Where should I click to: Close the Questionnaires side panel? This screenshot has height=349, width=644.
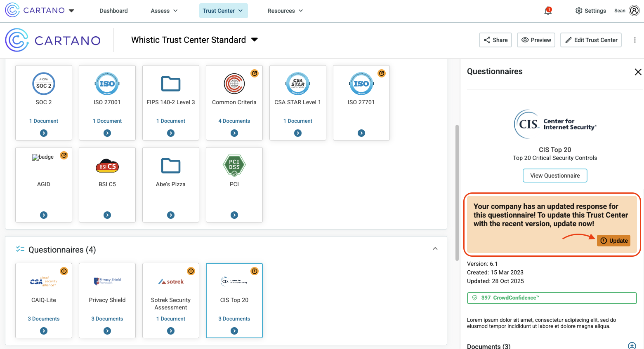[638, 72]
